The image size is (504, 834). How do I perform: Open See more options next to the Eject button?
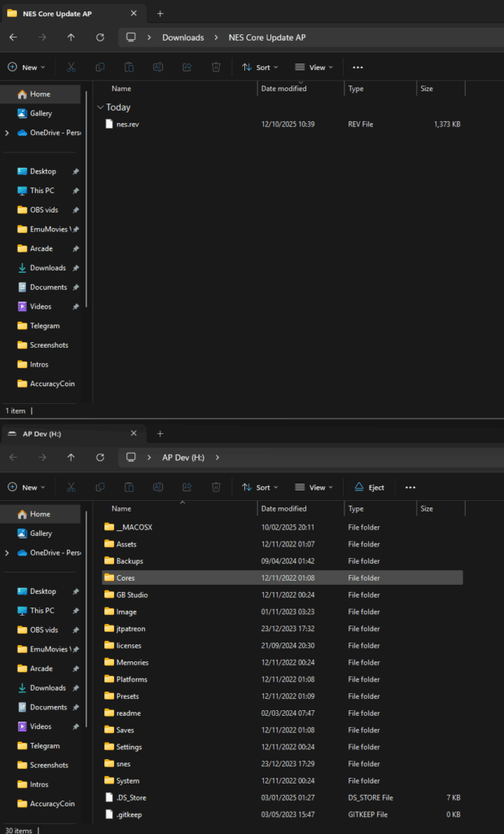[410, 488]
